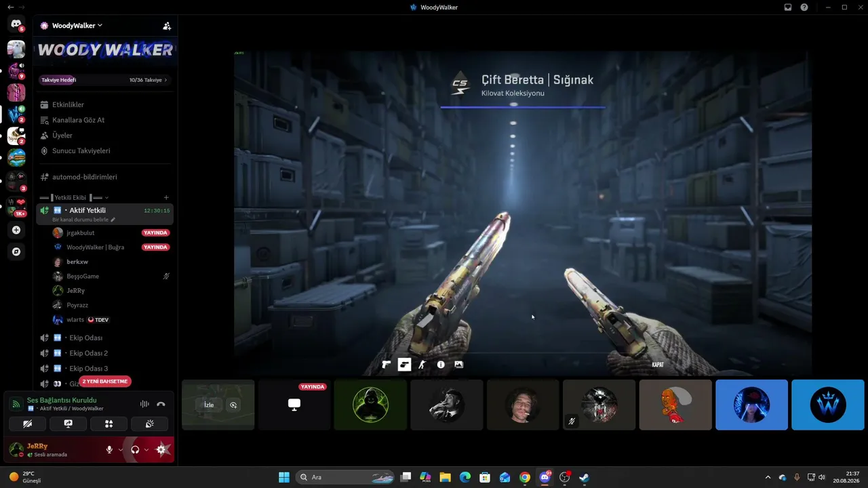The height and width of the screenshot is (488, 868).
Task: Open the Discover servers compass icon
Action: [x=16, y=251]
